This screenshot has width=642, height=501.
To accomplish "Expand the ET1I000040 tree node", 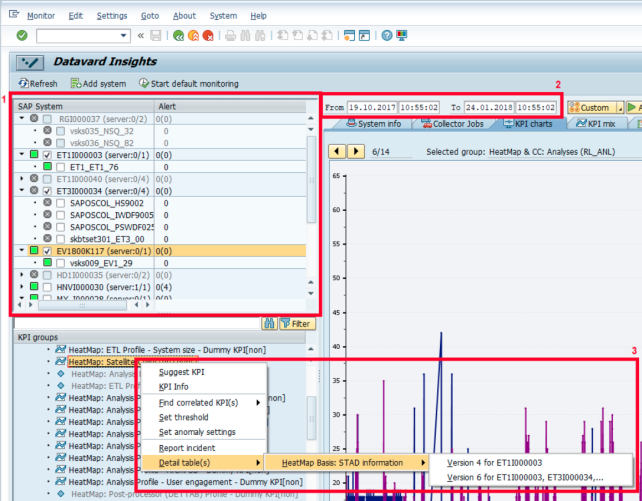I will point(22,179).
